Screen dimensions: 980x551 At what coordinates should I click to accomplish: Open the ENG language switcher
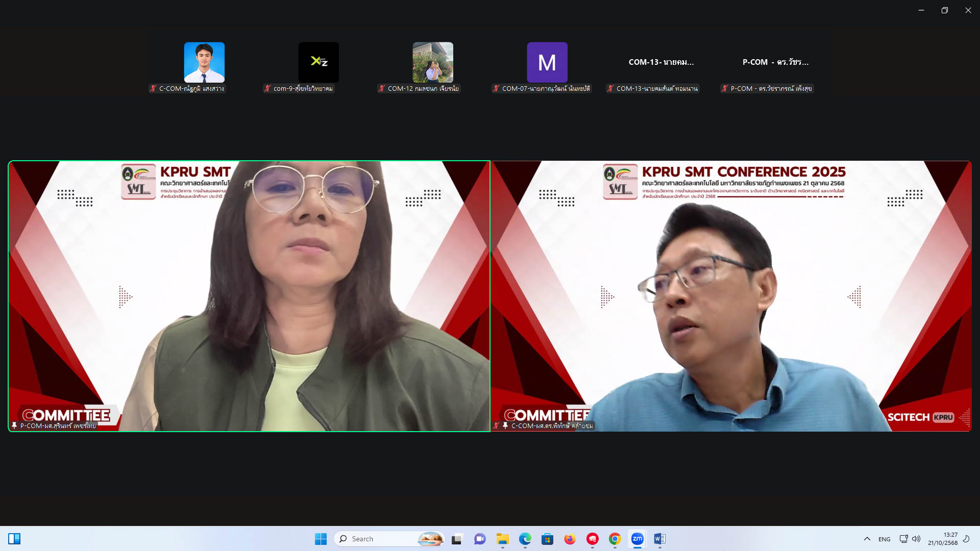[884, 539]
